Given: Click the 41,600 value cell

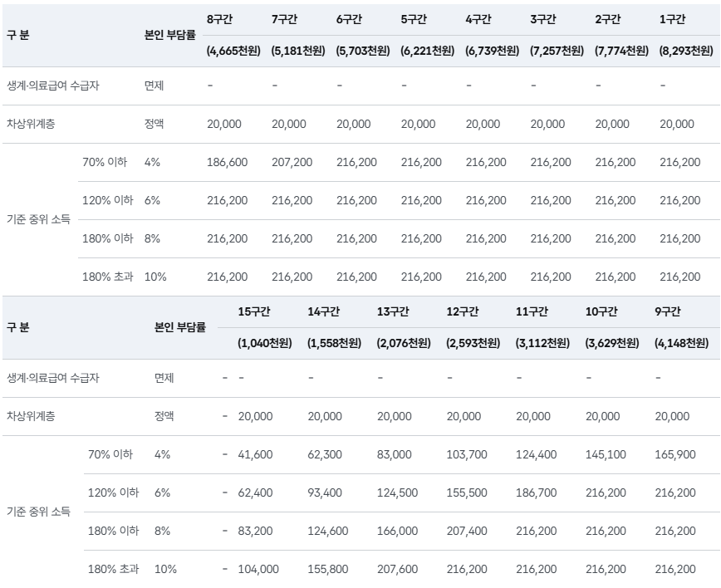Looking at the screenshot, I should (255, 455).
